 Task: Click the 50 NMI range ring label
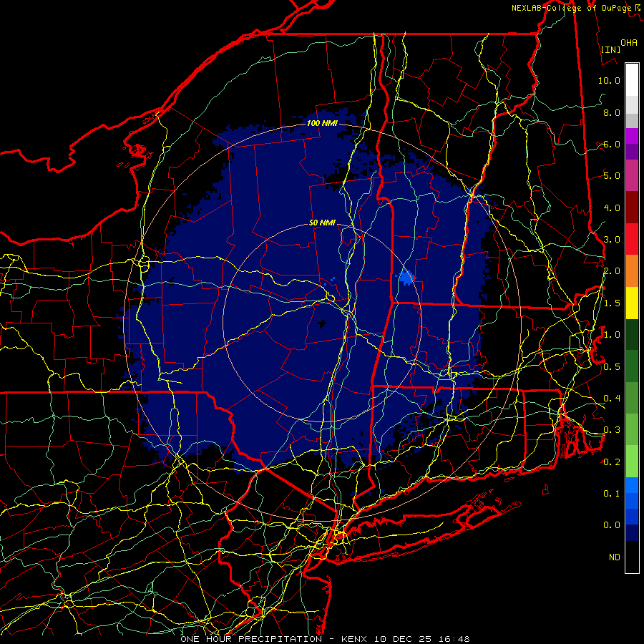coord(322,223)
